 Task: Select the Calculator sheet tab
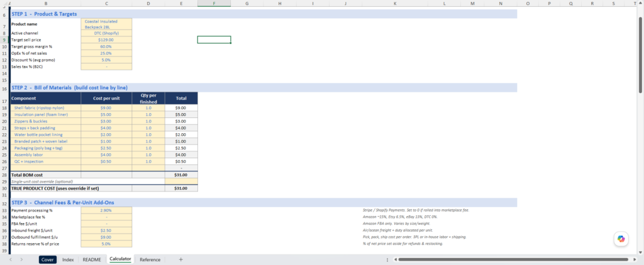click(120, 259)
